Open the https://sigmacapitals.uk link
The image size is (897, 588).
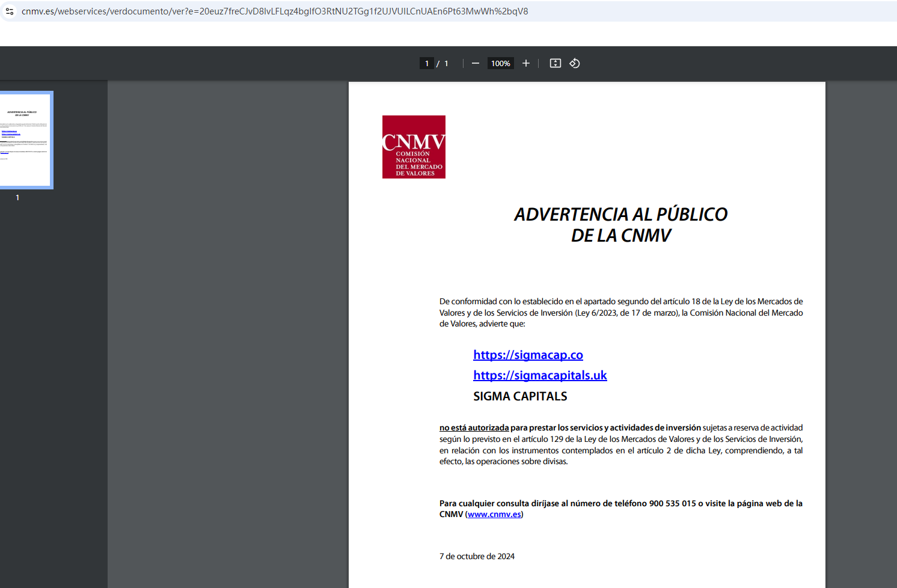point(540,375)
